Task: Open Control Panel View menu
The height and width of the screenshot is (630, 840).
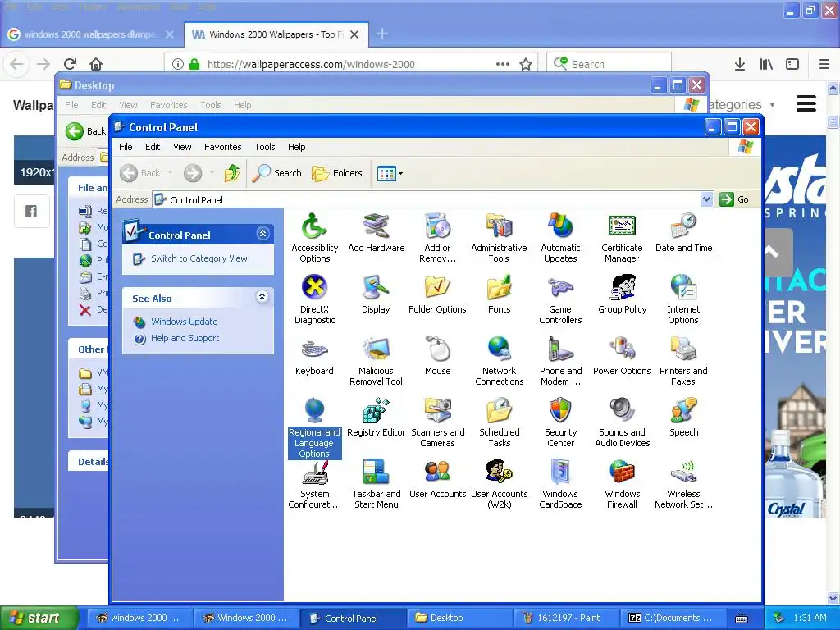Action: click(x=182, y=147)
